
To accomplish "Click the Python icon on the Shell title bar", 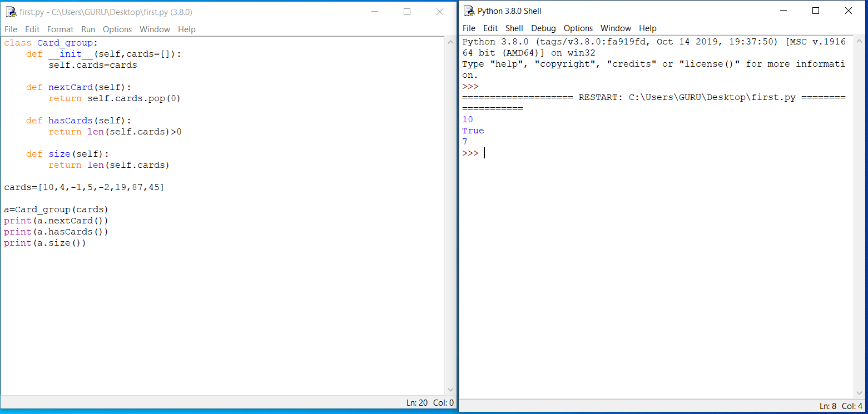I will click(468, 11).
